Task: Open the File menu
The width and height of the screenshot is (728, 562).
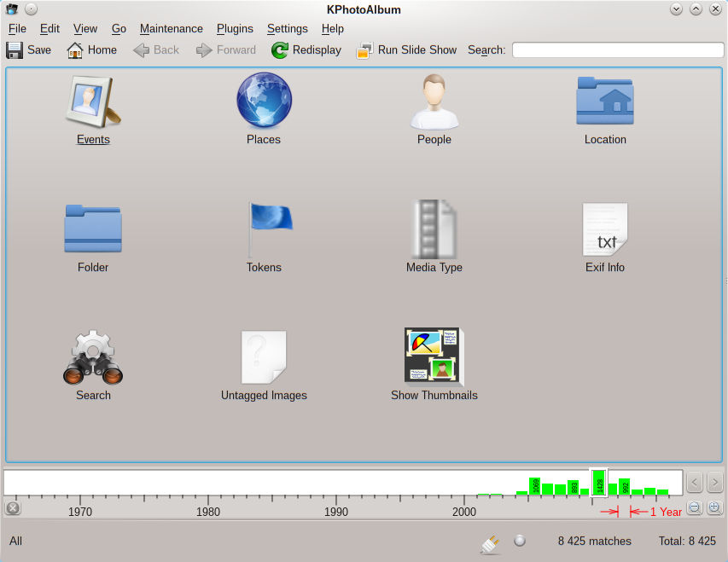Action: tap(17, 29)
